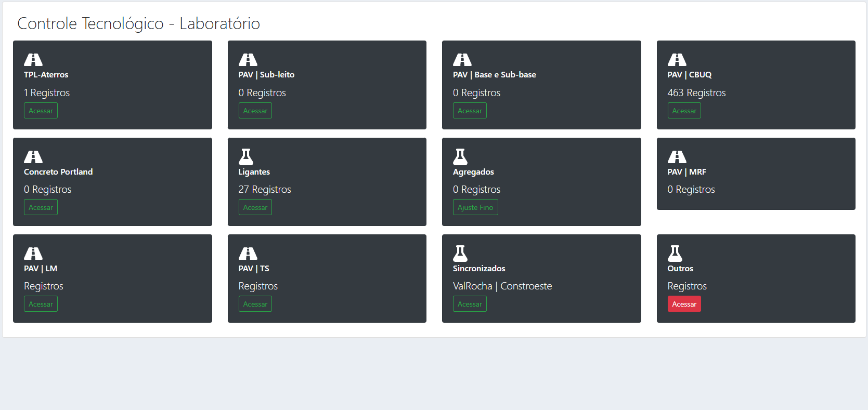868x410 pixels.
Task: Click the road icon on PAV | CBUQ card
Action: (x=677, y=60)
